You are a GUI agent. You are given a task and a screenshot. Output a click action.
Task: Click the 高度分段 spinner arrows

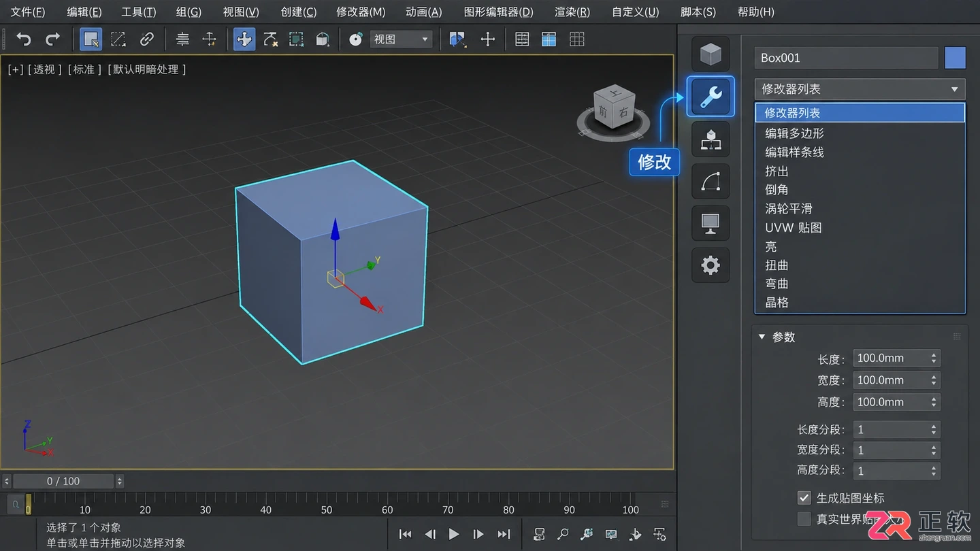pos(934,470)
